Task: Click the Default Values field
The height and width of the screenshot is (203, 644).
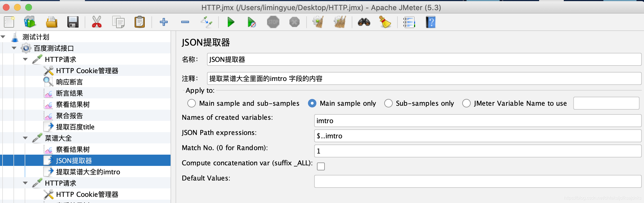Action: 478,181
